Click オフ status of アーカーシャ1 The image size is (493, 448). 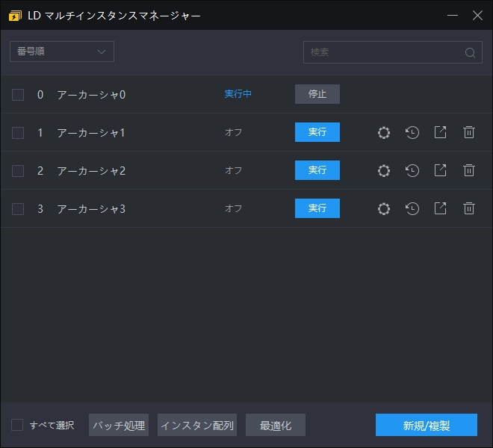233,132
